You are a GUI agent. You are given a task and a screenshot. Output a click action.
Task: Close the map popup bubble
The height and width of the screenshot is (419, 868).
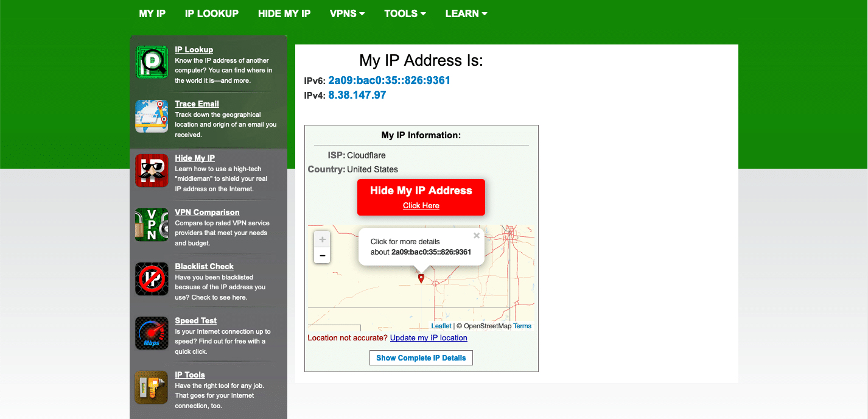coord(477,236)
